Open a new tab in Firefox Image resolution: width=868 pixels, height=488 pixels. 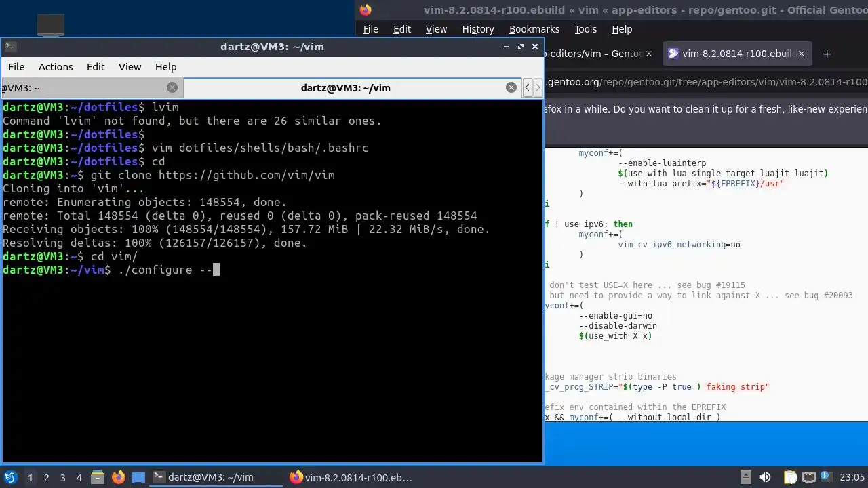click(x=827, y=54)
